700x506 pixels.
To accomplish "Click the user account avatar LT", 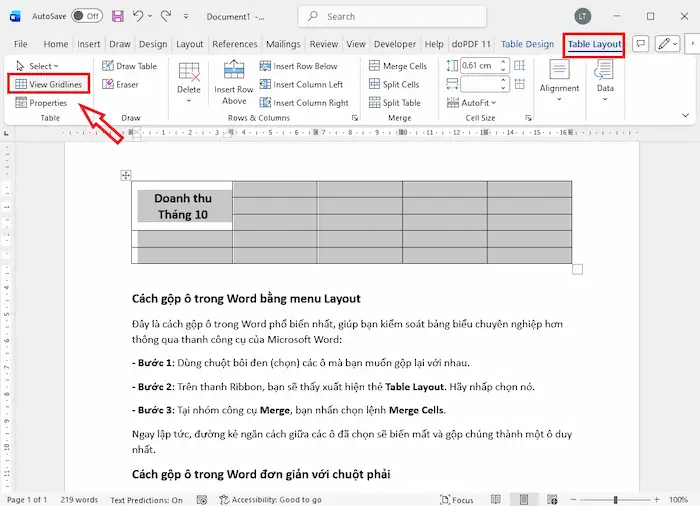I will click(x=583, y=17).
